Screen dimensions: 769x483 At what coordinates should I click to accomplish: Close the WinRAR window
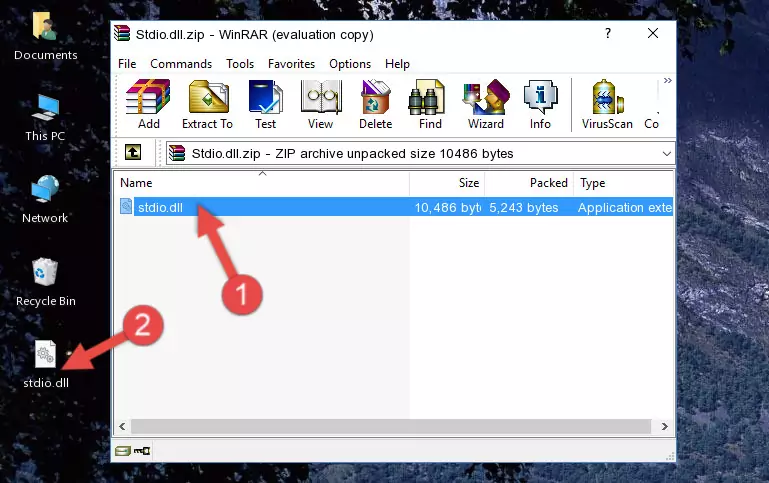653,33
